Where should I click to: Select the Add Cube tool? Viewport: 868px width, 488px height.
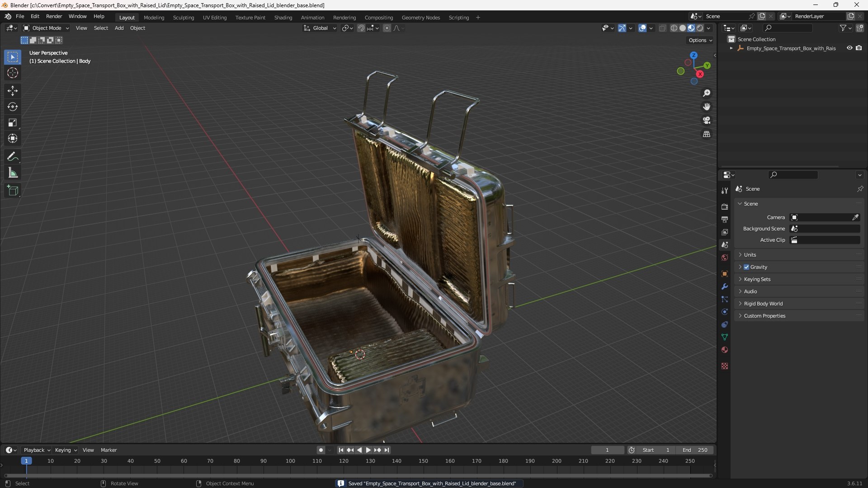[13, 191]
